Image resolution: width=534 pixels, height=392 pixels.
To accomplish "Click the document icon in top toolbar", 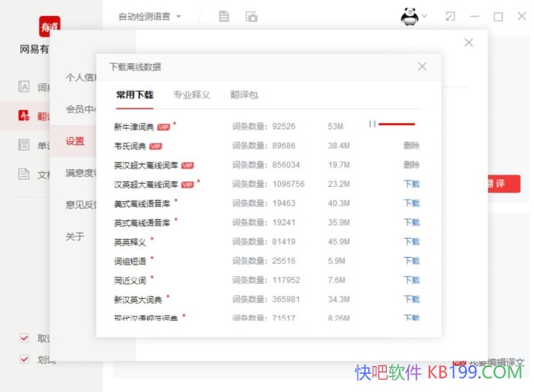I will [x=224, y=16].
